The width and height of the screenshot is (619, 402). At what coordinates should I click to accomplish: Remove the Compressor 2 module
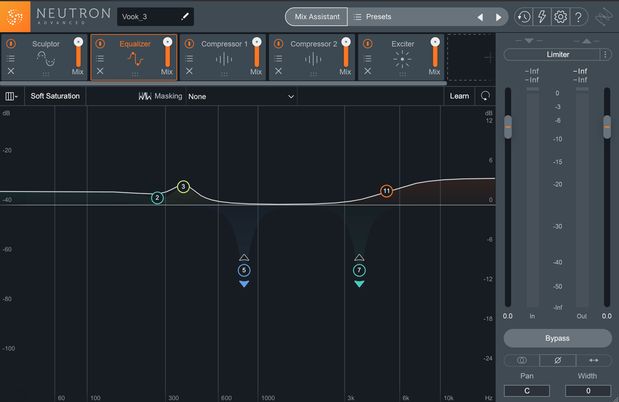coord(279,71)
